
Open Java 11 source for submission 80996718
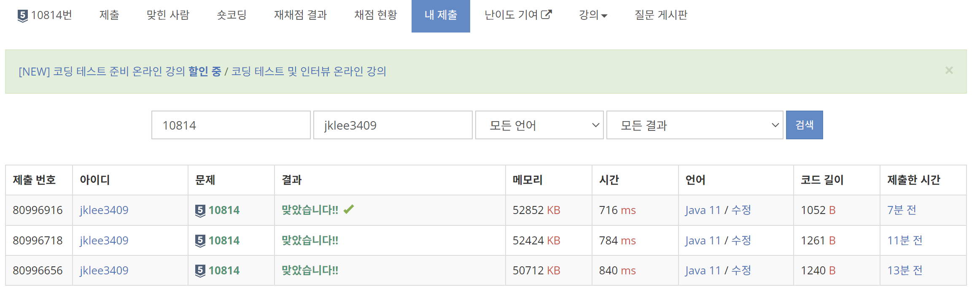click(x=703, y=241)
